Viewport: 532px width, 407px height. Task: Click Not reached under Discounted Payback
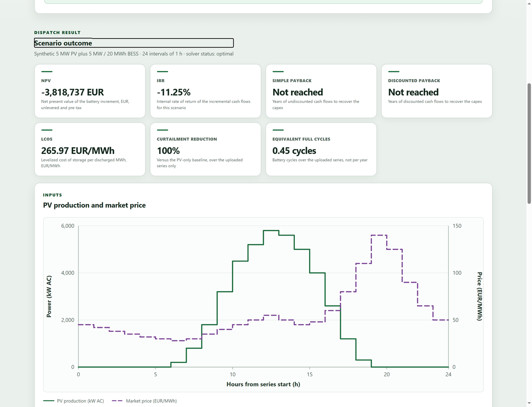click(x=413, y=92)
